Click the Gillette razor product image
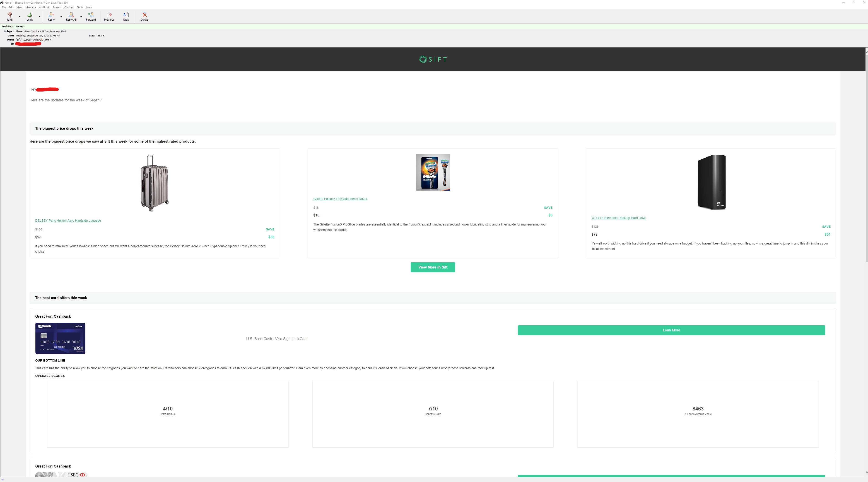The width and height of the screenshot is (868, 482). [433, 173]
